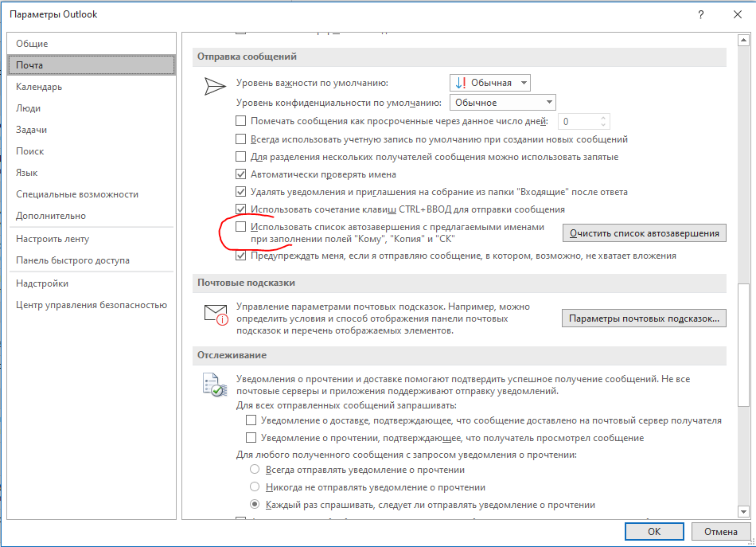Uncheck Удалять уведомления и приглашения на собрание
The image size is (756, 547).
click(x=240, y=192)
